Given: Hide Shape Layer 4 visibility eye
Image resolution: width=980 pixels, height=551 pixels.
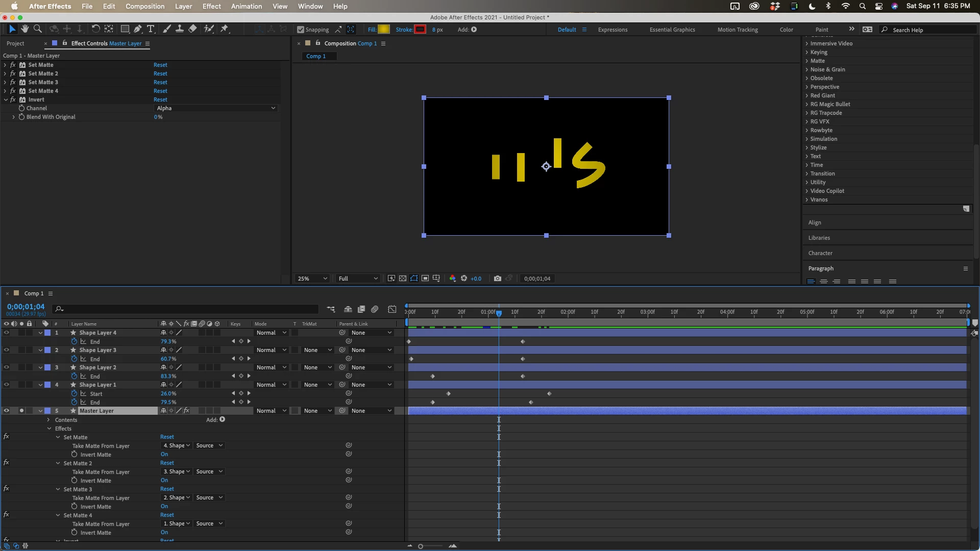Looking at the screenshot, I should tap(7, 333).
